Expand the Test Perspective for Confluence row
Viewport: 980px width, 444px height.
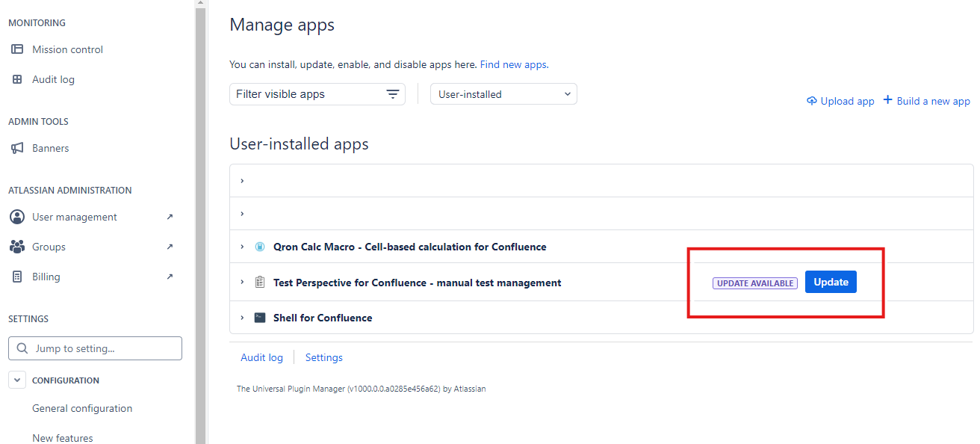coord(242,283)
